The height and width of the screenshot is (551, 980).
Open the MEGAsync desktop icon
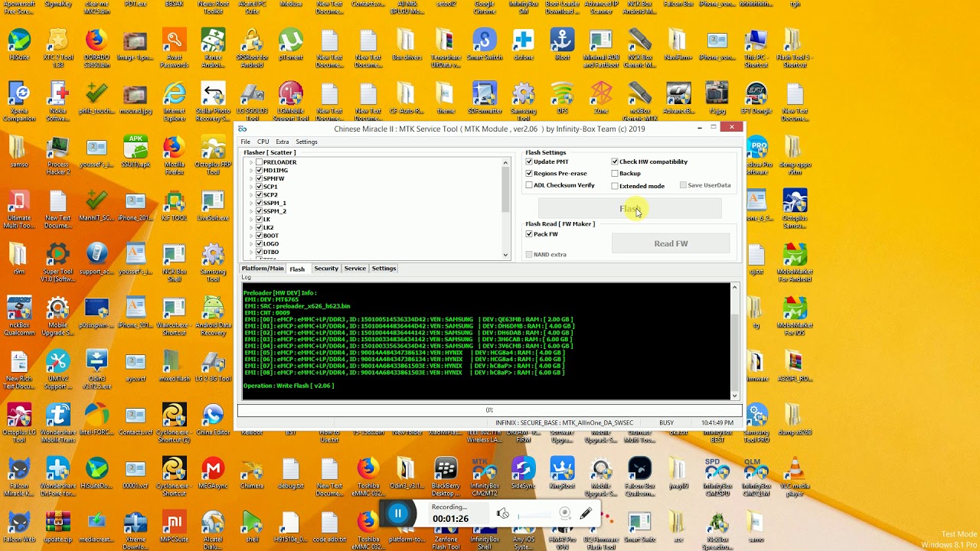point(213,472)
